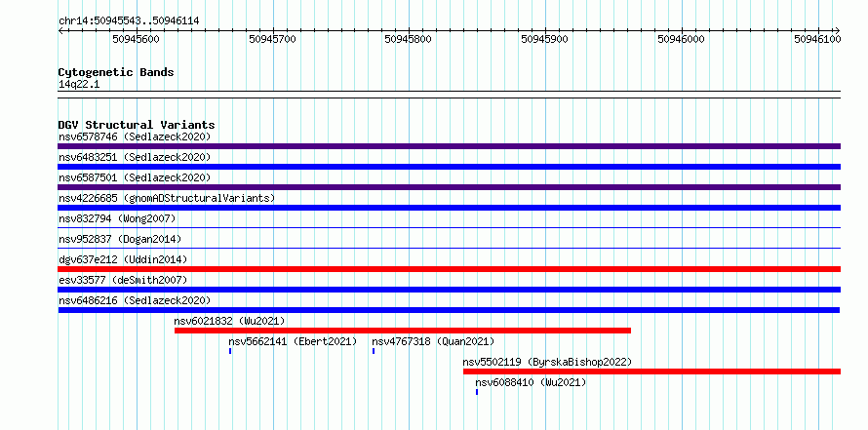Click the thin blue line under nsv832794
The image size is (868, 430).
coord(449,227)
